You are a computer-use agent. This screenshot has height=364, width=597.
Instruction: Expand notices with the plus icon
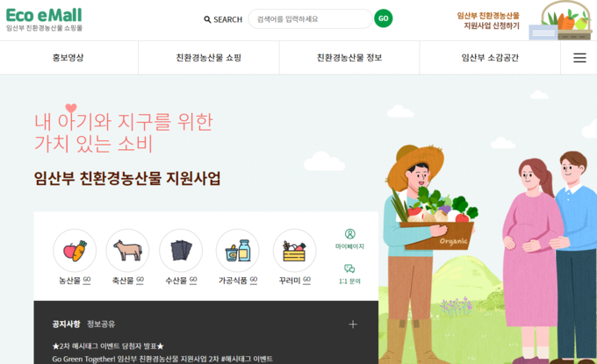pos(353,325)
